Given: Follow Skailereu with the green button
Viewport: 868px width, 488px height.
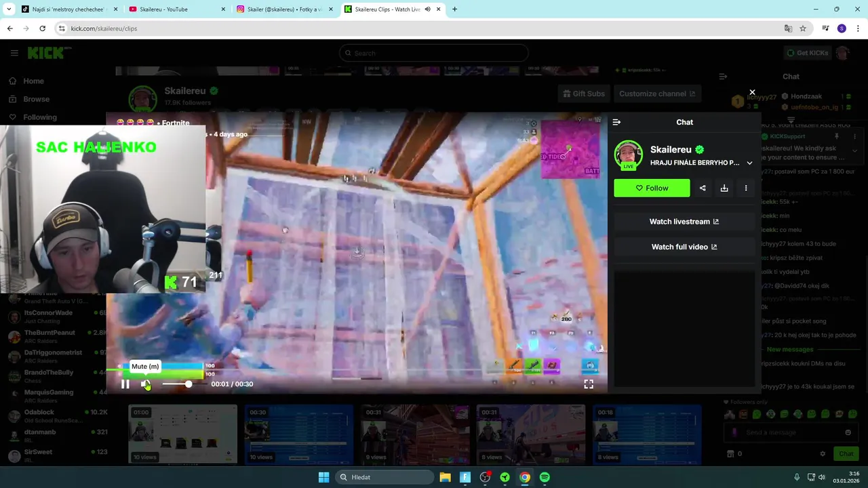Looking at the screenshot, I should [x=652, y=188].
